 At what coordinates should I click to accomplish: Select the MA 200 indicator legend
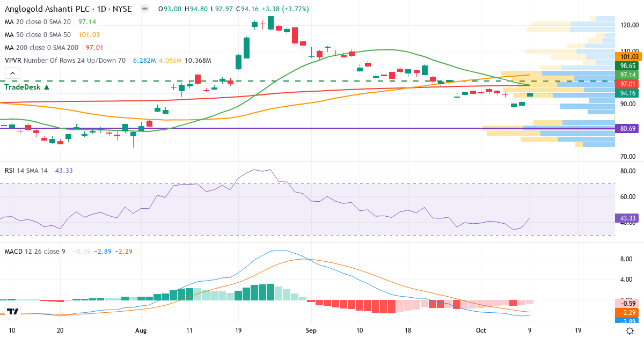point(42,48)
